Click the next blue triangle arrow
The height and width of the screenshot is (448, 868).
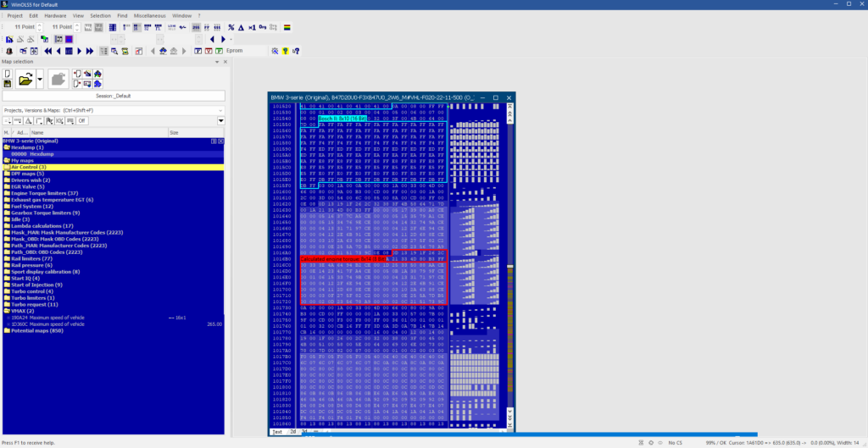223,39
